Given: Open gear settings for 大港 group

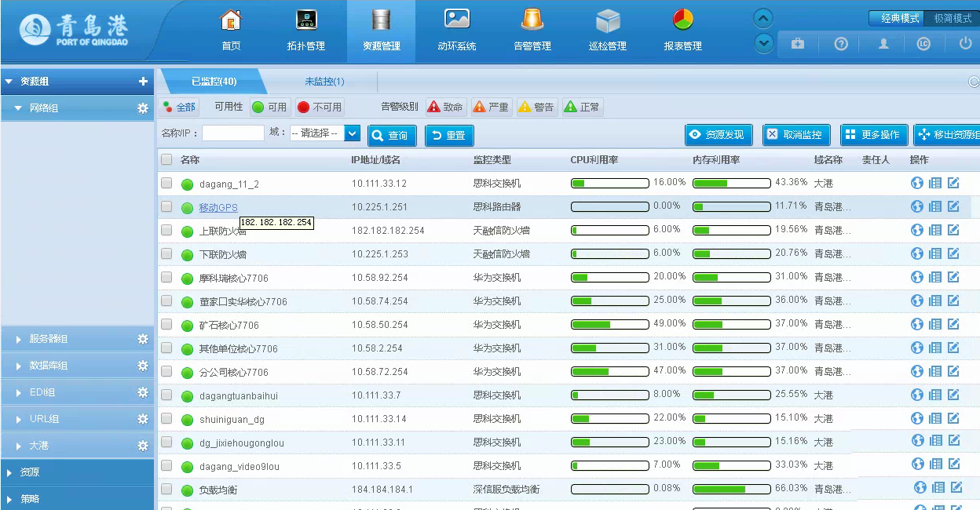Looking at the screenshot, I should 143,446.
